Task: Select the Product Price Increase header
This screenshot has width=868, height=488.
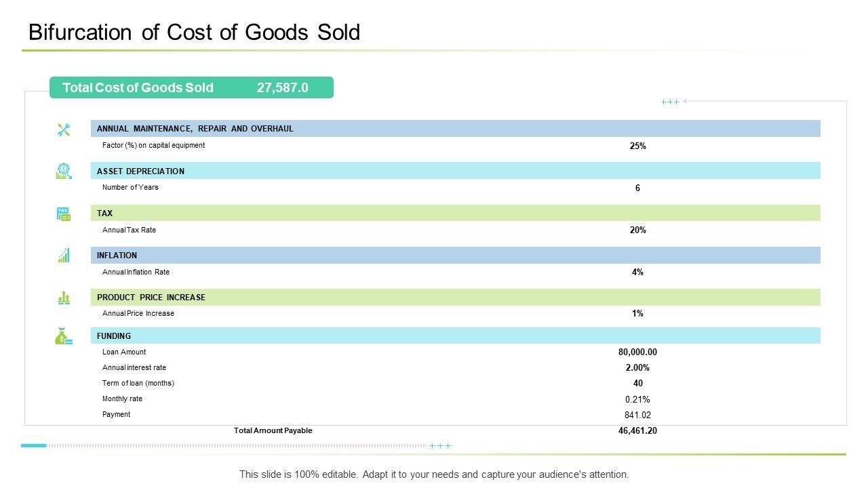Action: [455, 298]
